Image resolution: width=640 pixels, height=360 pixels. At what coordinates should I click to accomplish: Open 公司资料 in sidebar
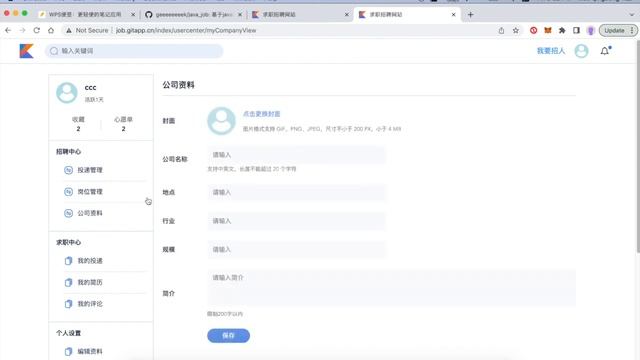tap(90, 213)
